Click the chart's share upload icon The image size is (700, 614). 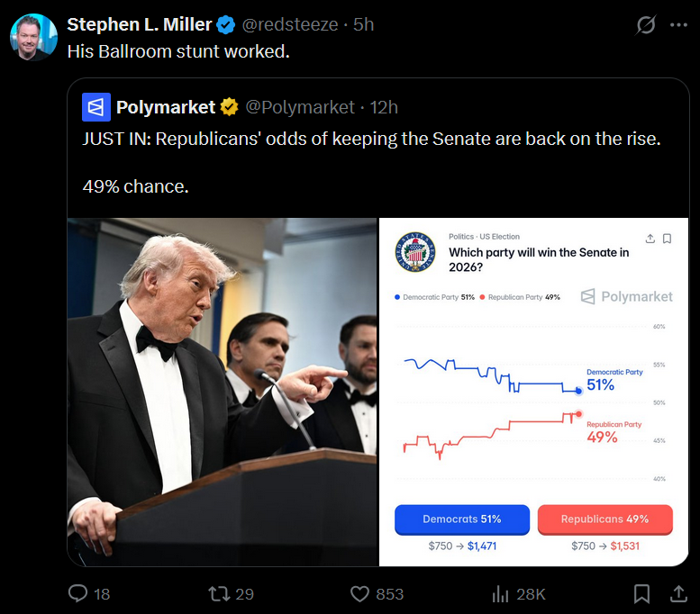(x=650, y=239)
